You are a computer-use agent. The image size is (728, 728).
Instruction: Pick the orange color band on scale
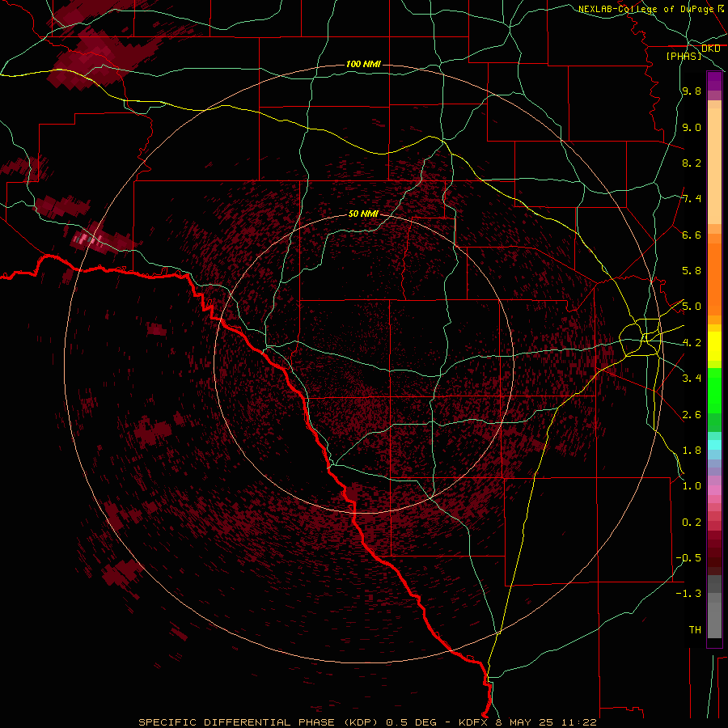[x=714, y=278]
